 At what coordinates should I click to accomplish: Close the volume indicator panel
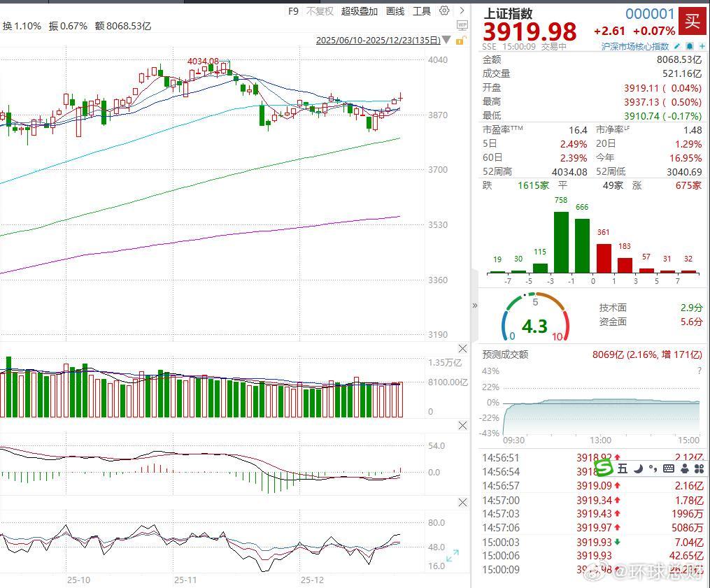click(x=462, y=349)
